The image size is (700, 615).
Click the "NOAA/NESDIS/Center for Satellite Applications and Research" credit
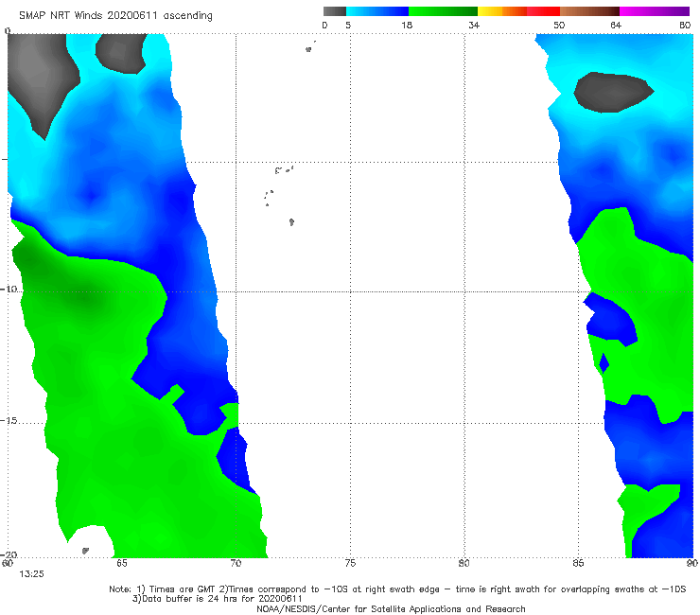click(391, 609)
